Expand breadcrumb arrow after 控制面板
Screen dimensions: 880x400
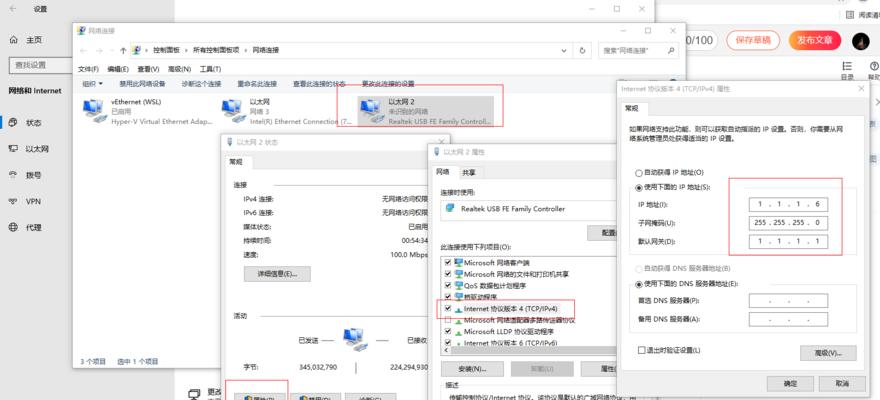186,50
